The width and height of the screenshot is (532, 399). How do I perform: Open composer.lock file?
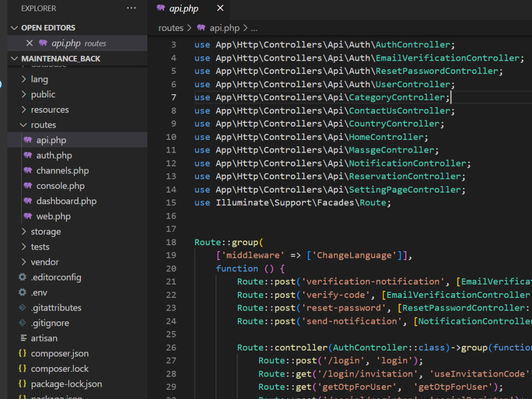[60, 369]
